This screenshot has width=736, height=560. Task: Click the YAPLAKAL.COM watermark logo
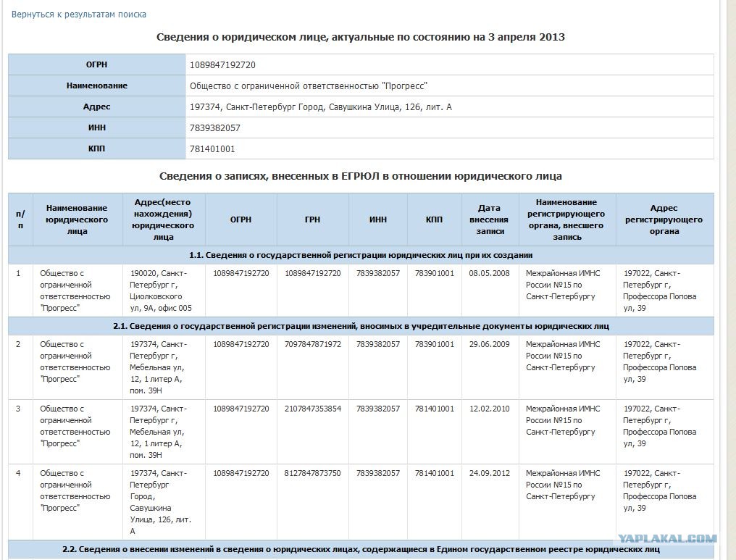(667, 538)
